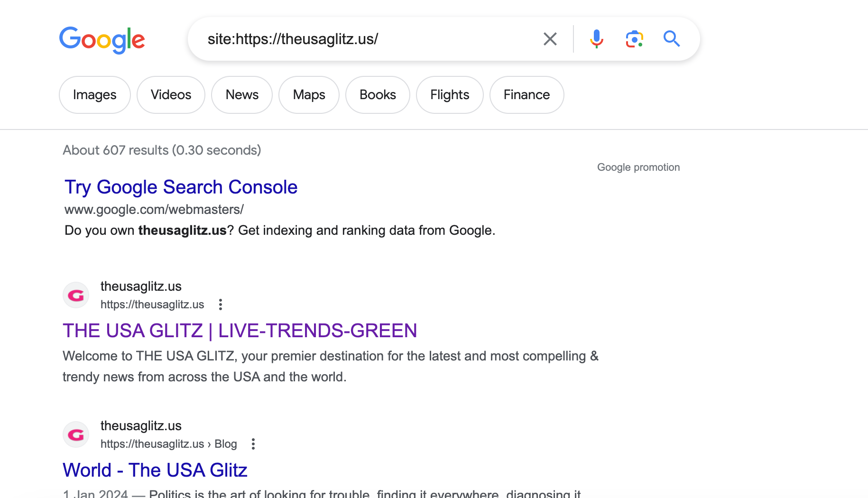Click the theusaglitz.us site favicon
The width and height of the screenshot is (868, 498).
pos(75,295)
